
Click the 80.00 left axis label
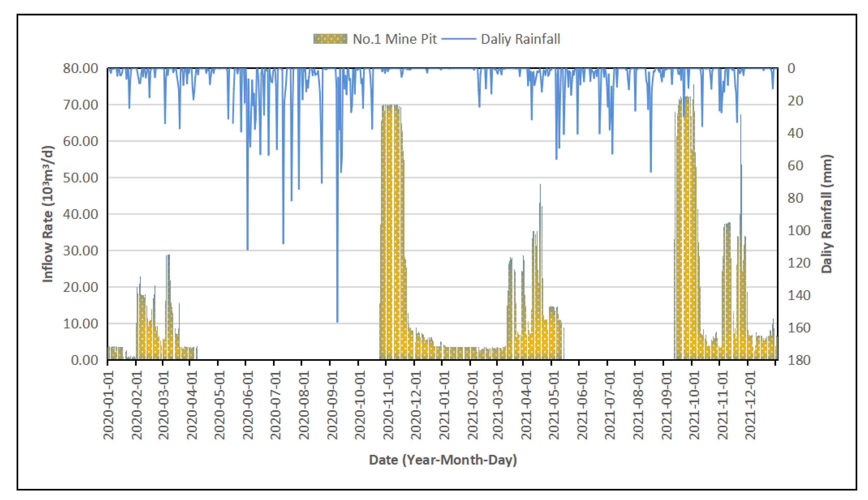80,68
